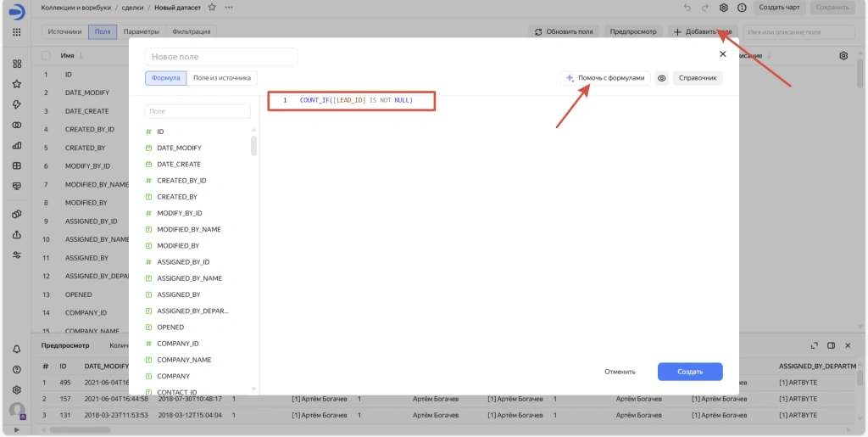Click the info circle icon
868x437 pixels.
743,8
